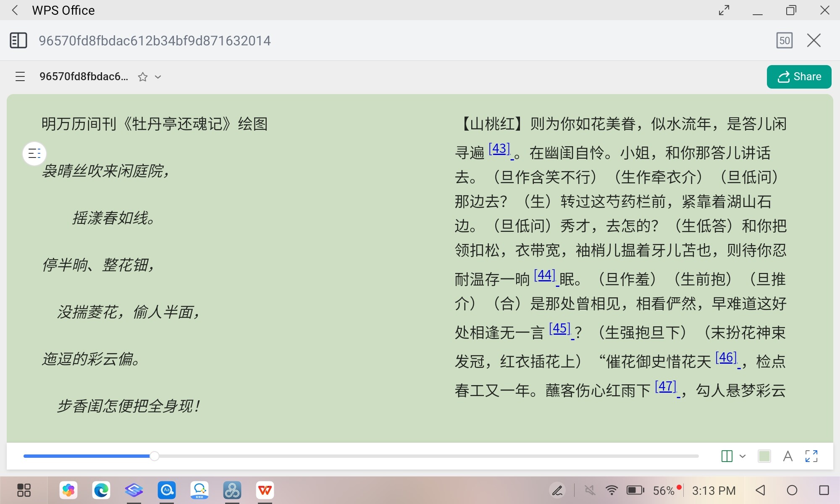Open footnote link [43]

point(499,149)
